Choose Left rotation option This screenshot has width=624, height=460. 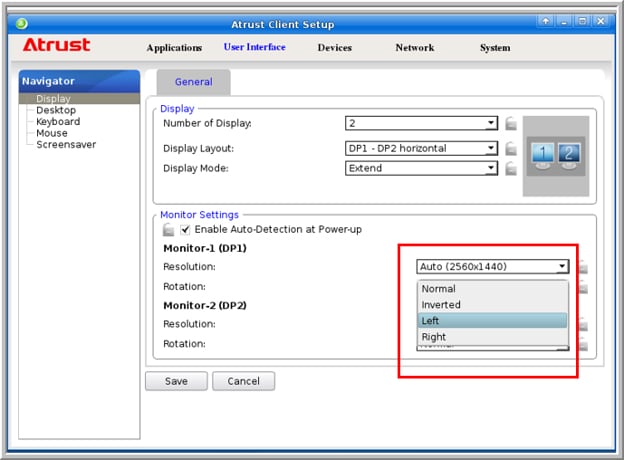[x=493, y=321]
